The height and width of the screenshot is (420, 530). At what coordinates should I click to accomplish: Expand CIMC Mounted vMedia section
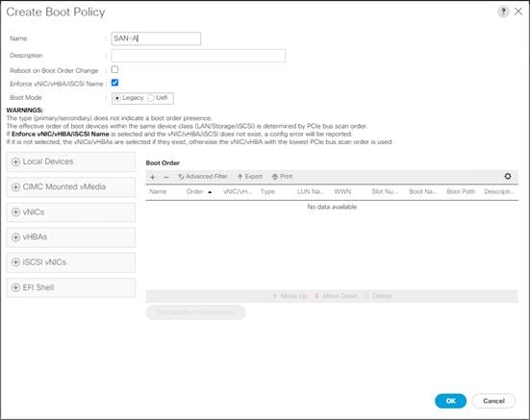(71, 186)
